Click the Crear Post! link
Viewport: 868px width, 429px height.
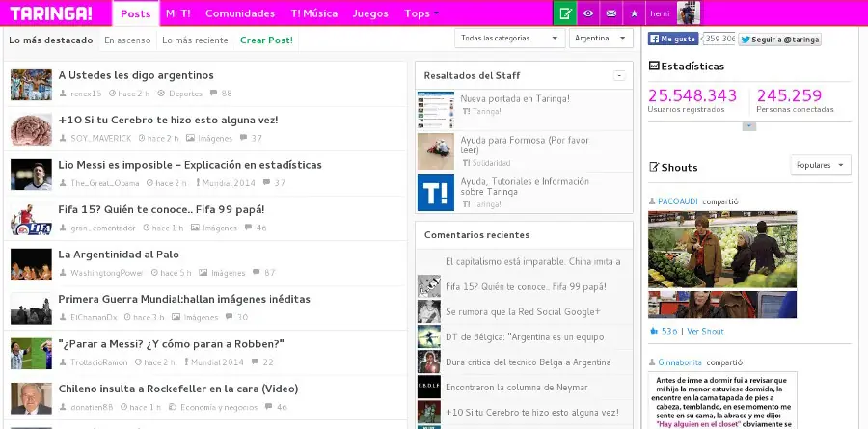pos(266,40)
